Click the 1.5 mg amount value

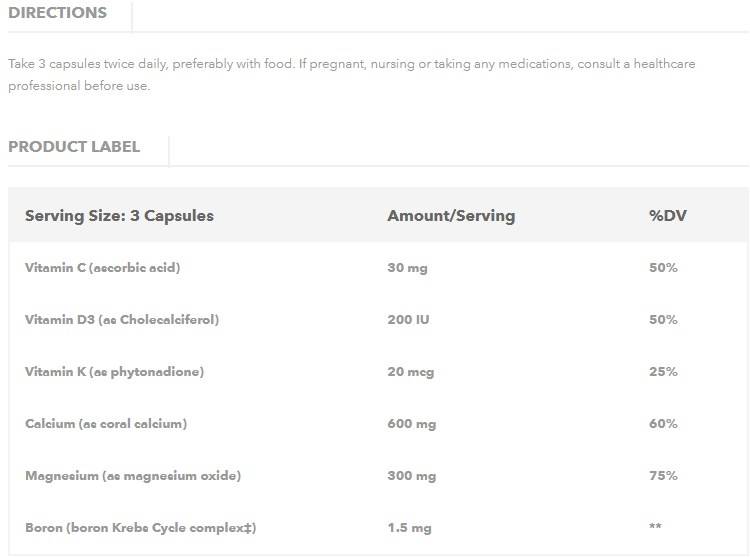tap(408, 527)
